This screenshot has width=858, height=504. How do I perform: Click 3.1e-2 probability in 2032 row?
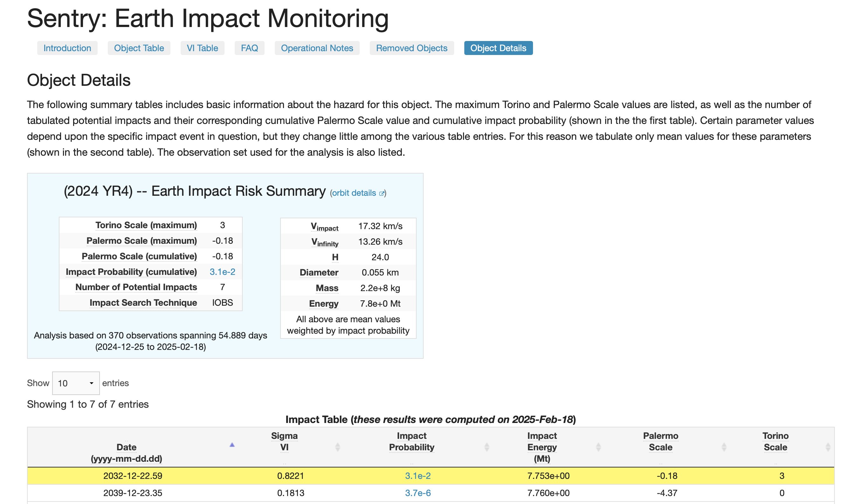tap(418, 476)
